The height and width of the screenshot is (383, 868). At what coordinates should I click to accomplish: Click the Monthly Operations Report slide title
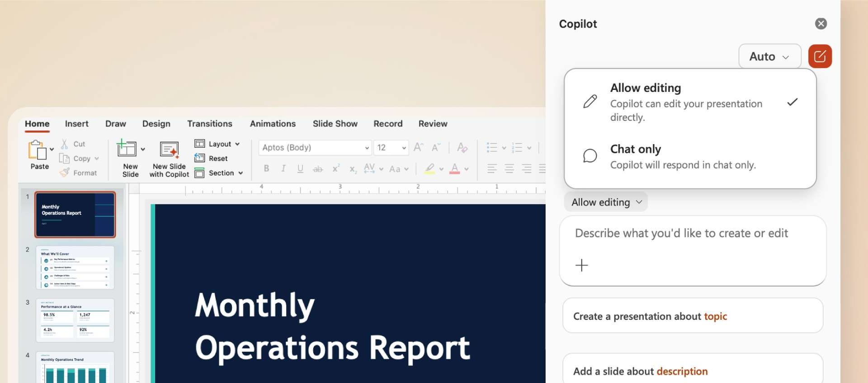(x=332, y=326)
